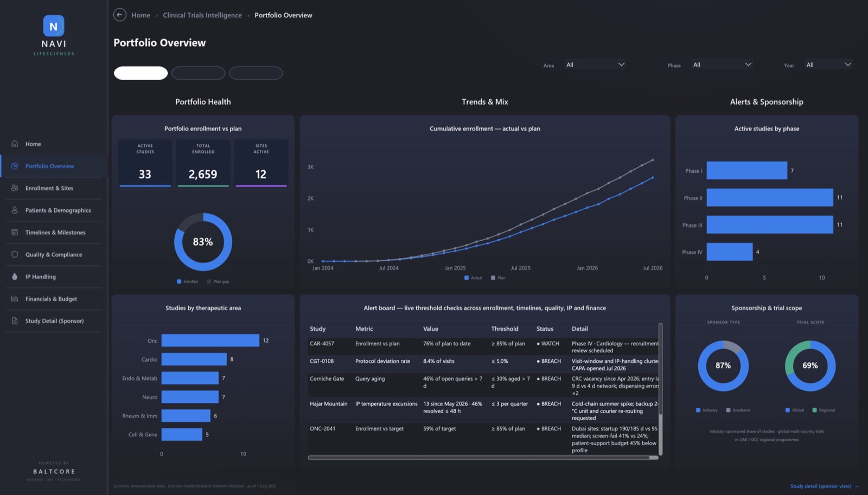Viewport: 868px width, 495px height.
Task: Click the Timelines & Milestones calendar icon
Action: coord(15,233)
